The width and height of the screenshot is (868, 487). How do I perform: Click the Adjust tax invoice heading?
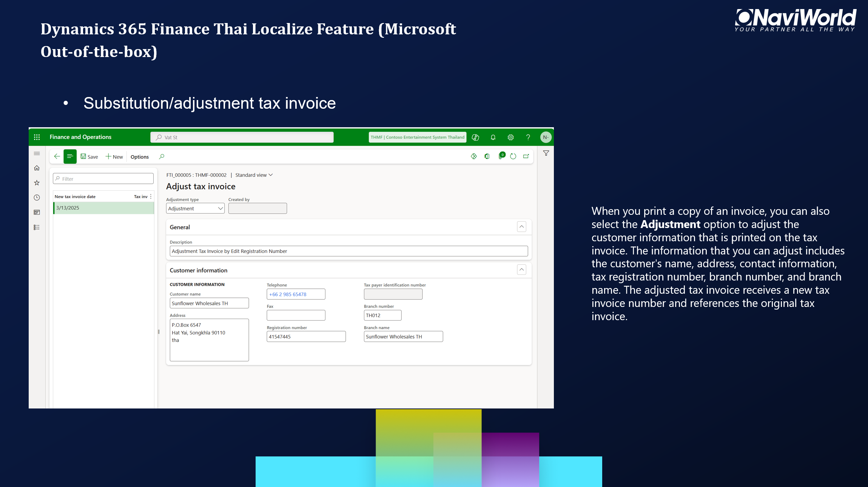201,186
